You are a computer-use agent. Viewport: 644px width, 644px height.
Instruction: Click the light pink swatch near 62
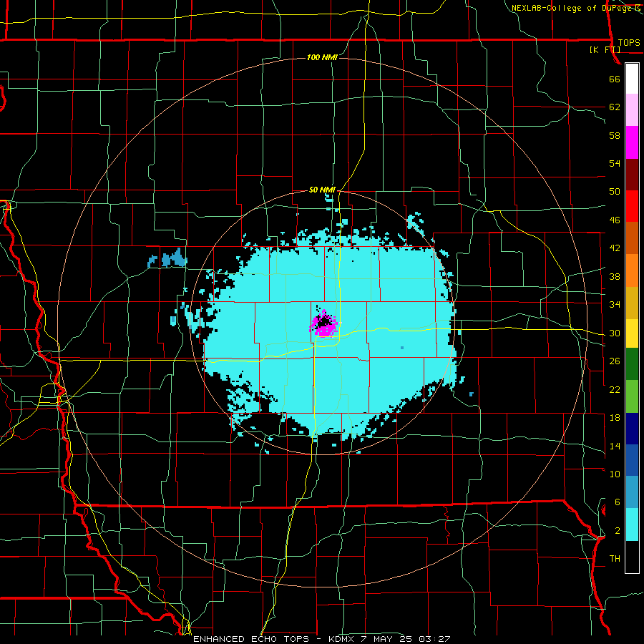[632, 110]
